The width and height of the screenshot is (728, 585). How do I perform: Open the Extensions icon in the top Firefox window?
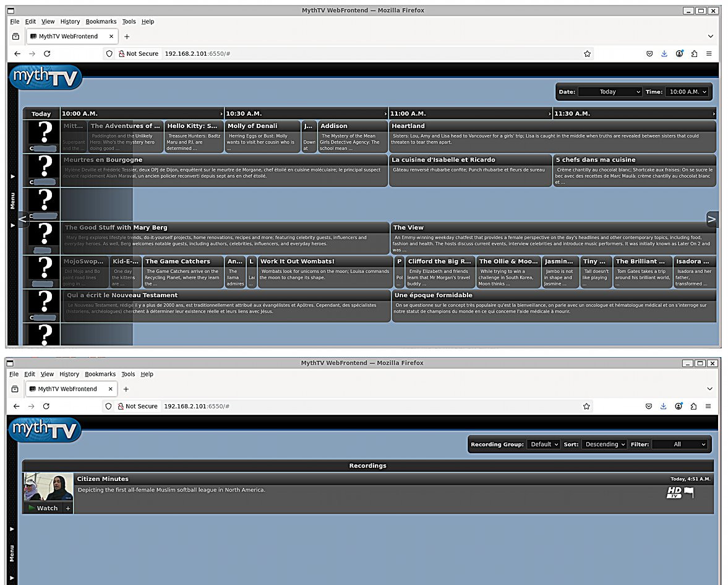[x=694, y=53]
